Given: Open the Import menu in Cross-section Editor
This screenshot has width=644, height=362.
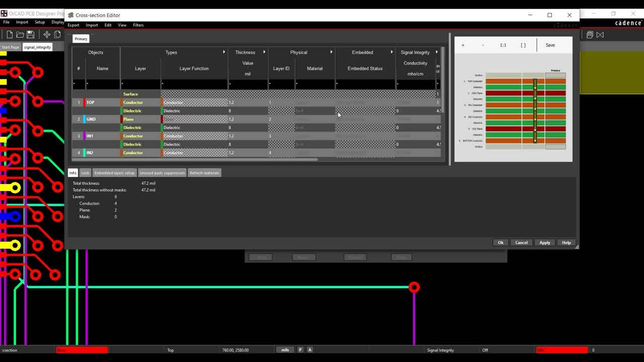Looking at the screenshot, I should [92, 25].
